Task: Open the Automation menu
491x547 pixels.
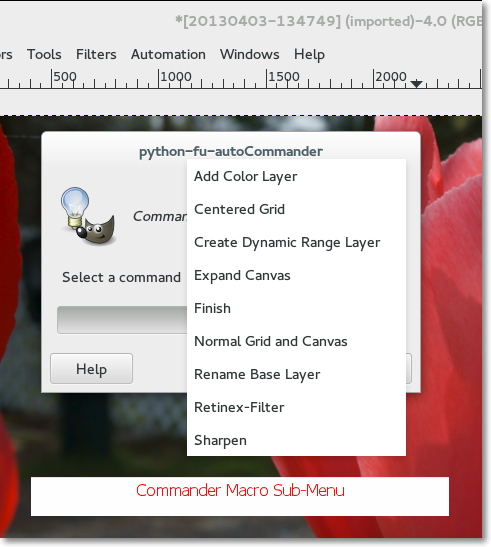Action: pyautogui.click(x=168, y=54)
